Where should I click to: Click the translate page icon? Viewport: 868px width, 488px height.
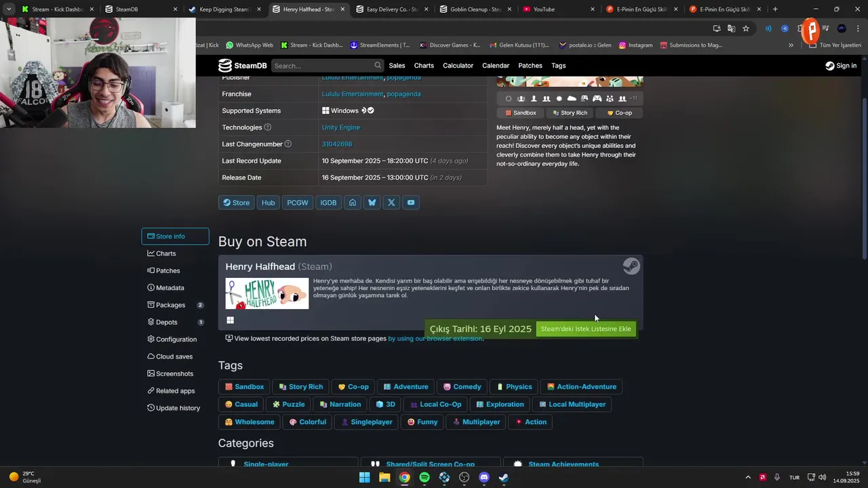731,28
